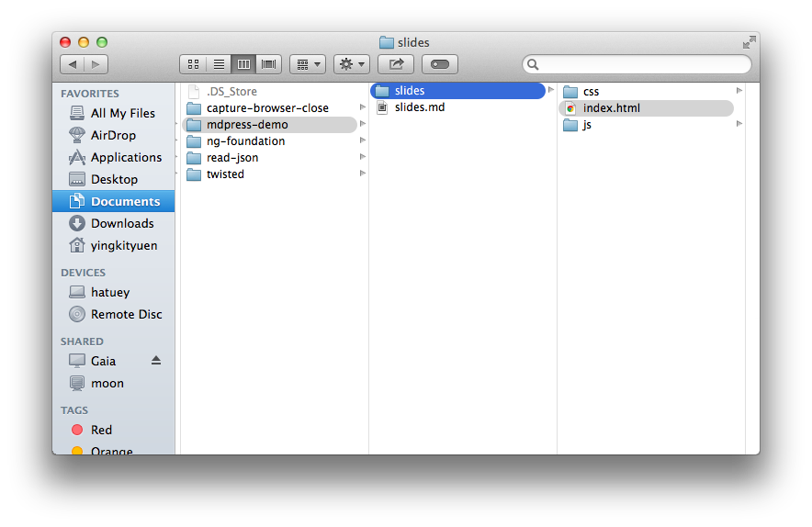Screen dimensions: 812x527
Task: Click the Edit Tags toggle button
Action: tap(440, 64)
